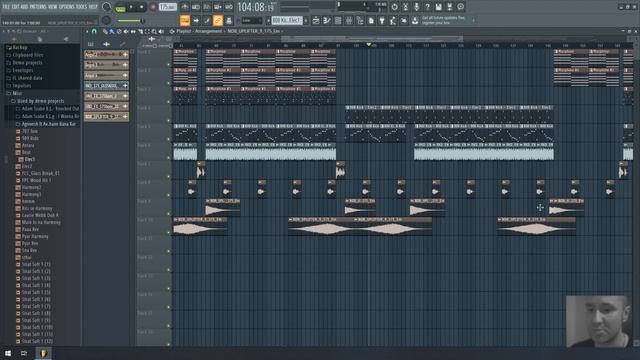Open the EDIT menu
Viewport: 640px width, 360px height.
pyautogui.click(x=16, y=7)
